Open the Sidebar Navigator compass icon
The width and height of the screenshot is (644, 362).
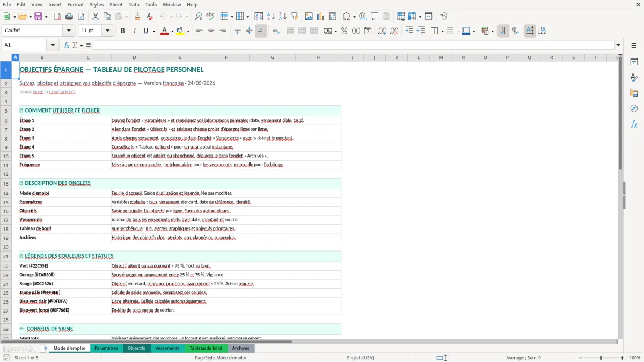click(x=634, y=109)
